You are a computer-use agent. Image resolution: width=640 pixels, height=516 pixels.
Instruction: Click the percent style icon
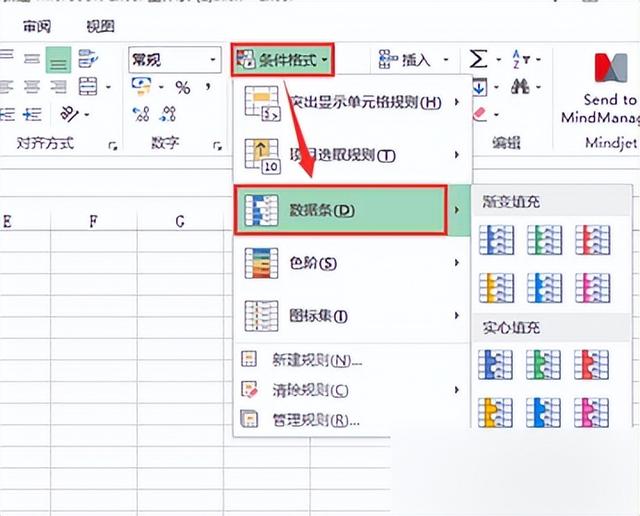[x=182, y=87]
